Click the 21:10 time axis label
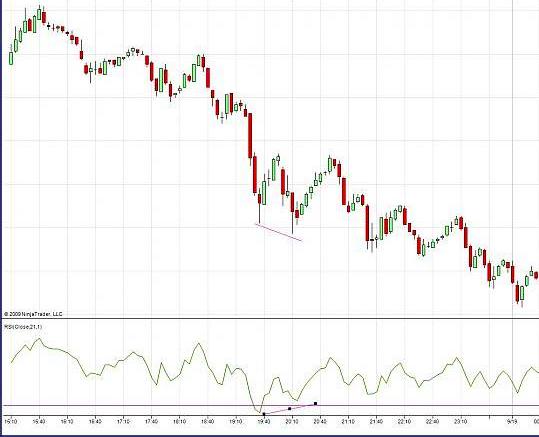539x437 pixels. pos(348,421)
